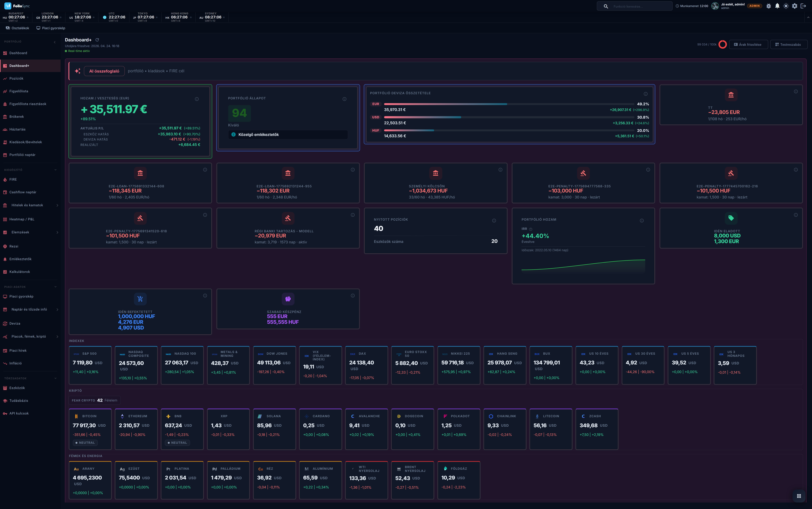The height and width of the screenshot is (509, 812).
Task: Click the grid apps button in bottom corner
Action: tap(799, 496)
